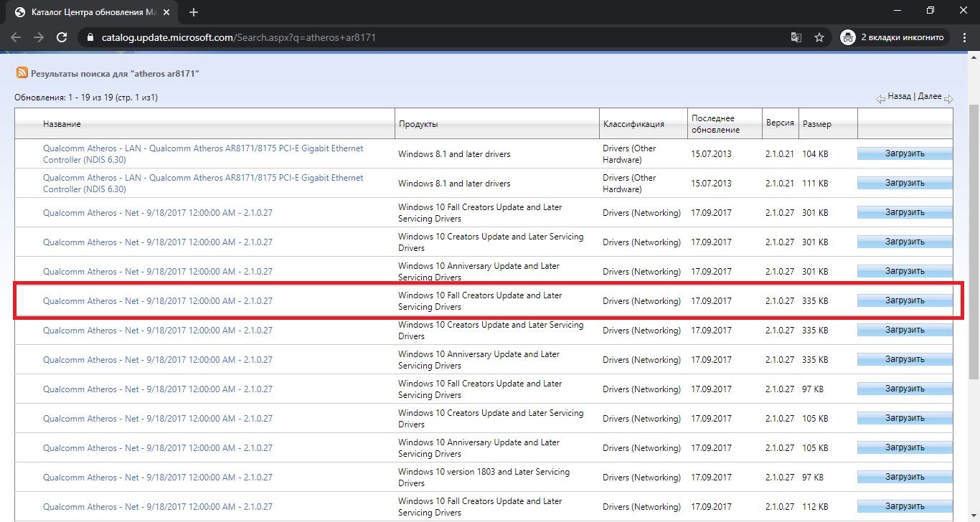The width and height of the screenshot is (980, 522).
Task: Open the Fall Creators Update 301 KB driver link
Action: [x=158, y=213]
